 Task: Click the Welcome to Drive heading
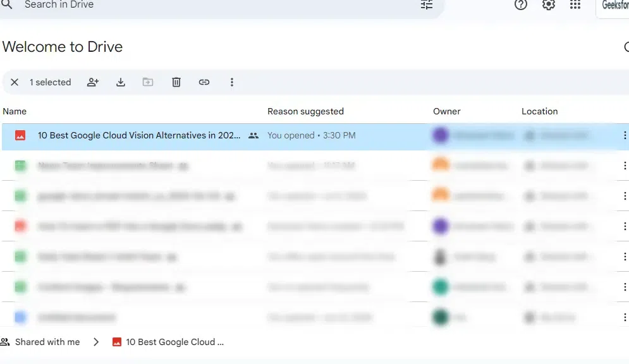62,47
